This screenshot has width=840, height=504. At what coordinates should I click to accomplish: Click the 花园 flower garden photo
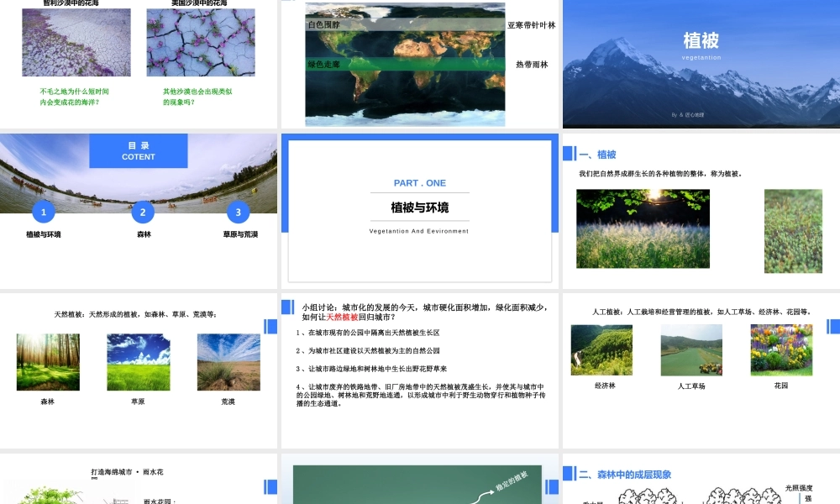(x=781, y=350)
